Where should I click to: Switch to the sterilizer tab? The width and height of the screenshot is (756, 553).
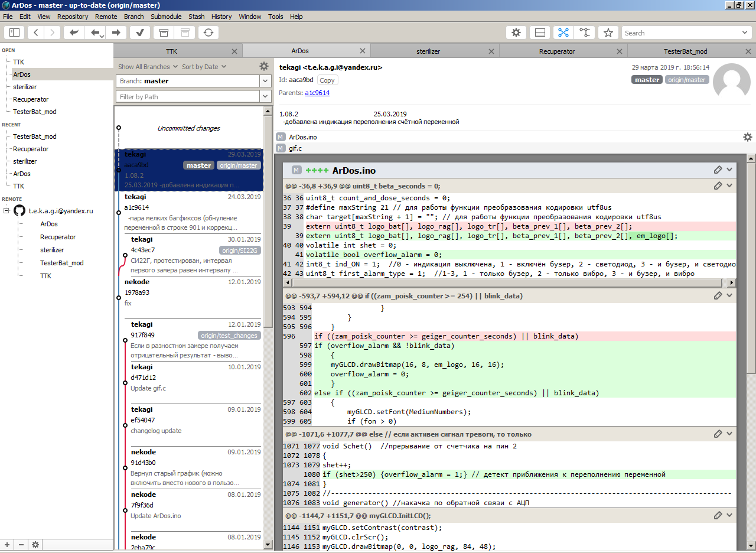428,51
